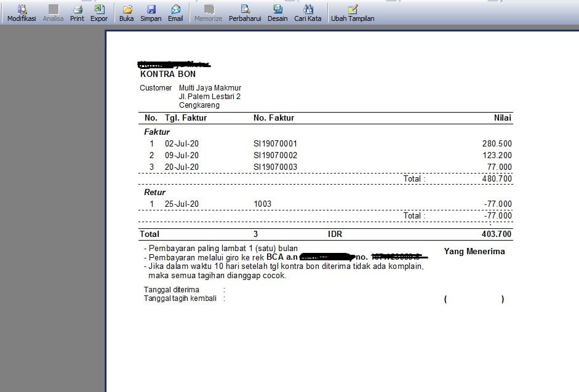Click the Modifikasi toolbar icon
The height and width of the screenshot is (392, 579).
[x=22, y=13]
